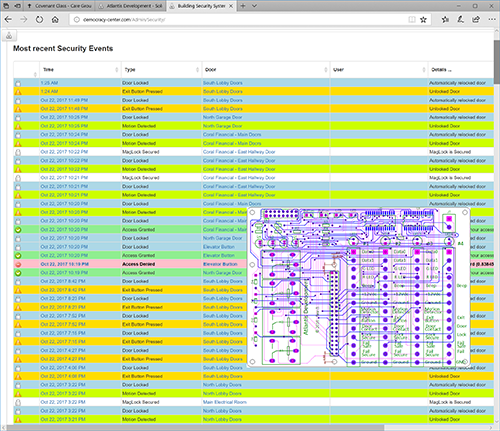Sort the table by the User column
Viewport: 500px width, 431px height.
click(379, 70)
